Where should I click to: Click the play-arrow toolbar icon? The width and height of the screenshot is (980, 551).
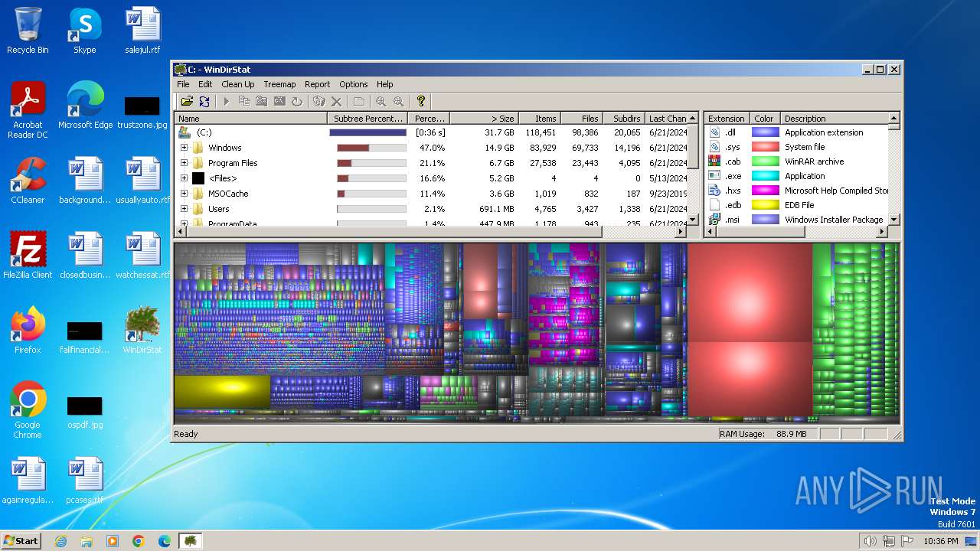(227, 101)
